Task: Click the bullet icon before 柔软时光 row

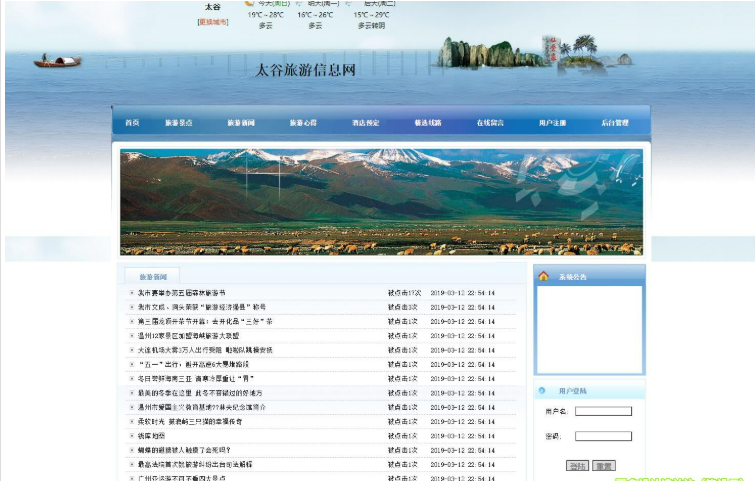Action: tap(131, 422)
